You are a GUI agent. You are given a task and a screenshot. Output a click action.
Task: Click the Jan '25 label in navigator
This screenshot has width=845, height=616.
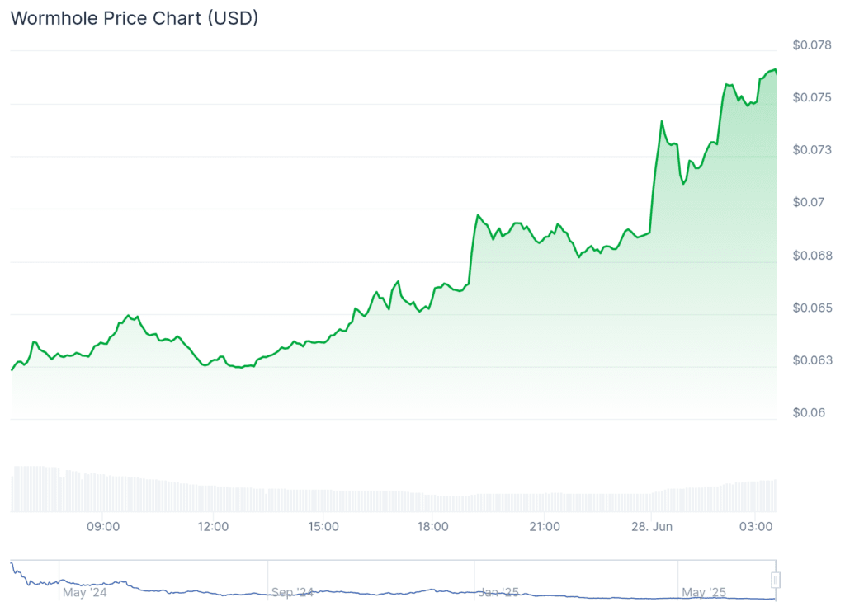click(x=500, y=592)
